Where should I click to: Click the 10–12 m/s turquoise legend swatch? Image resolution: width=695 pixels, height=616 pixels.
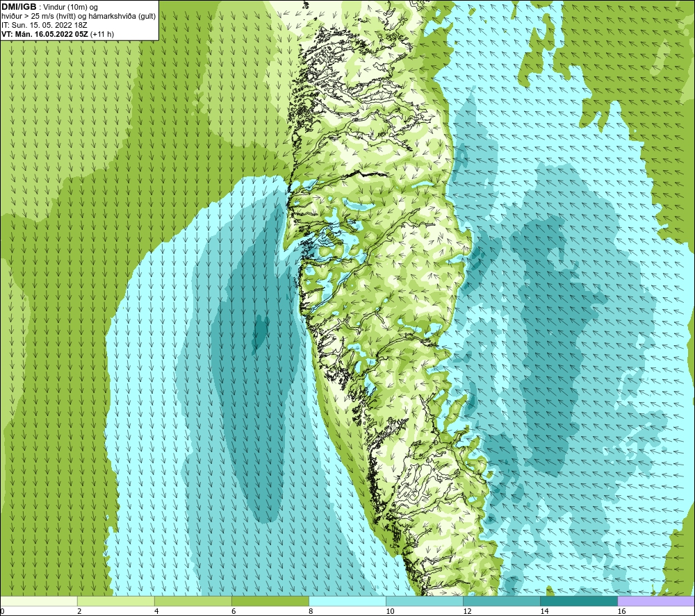pyautogui.click(x=425, y=601)
